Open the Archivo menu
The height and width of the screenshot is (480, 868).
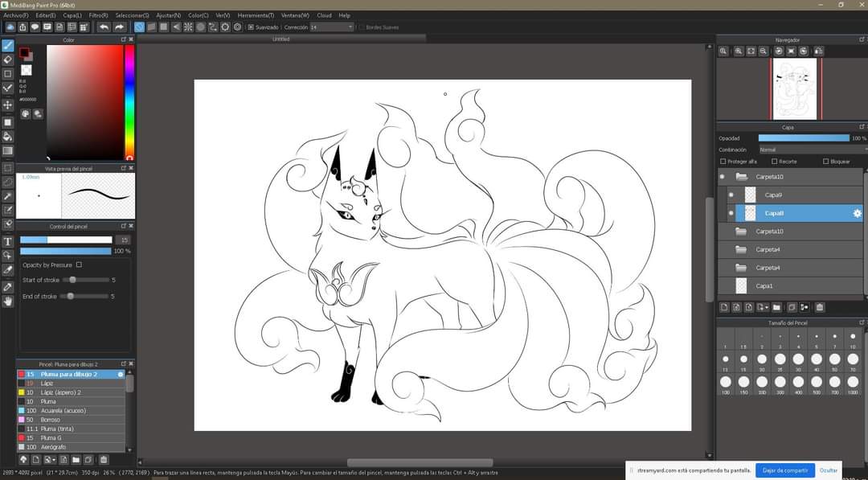[15, 15]
